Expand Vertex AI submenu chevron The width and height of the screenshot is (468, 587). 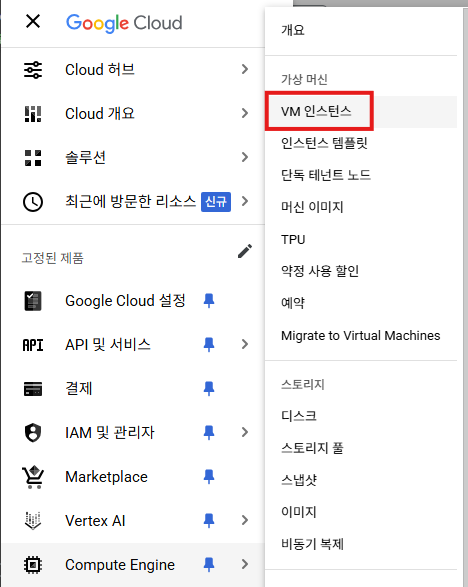[x=245, y=520]
